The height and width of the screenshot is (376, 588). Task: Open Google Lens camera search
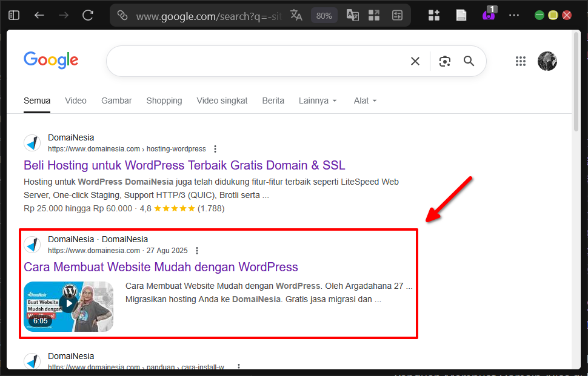point(444,61)
